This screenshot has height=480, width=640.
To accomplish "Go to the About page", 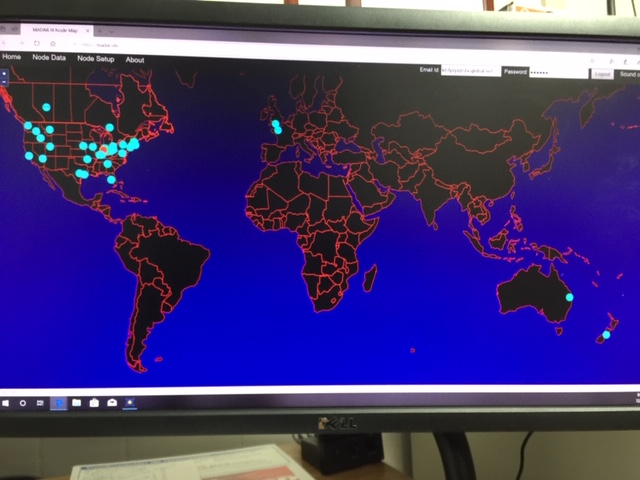I will click(x=135, y=60).
